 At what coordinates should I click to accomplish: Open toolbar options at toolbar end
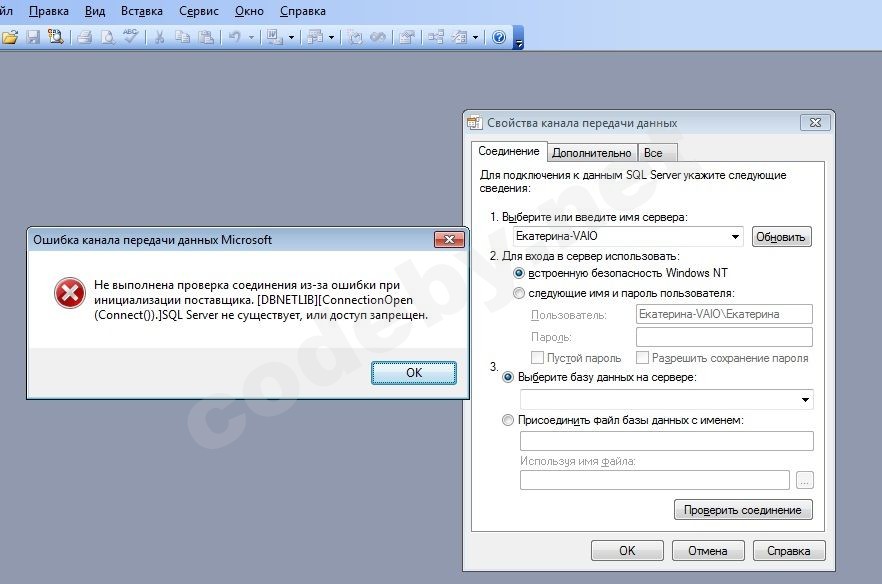pyautogui.click(x=519, y=38)
